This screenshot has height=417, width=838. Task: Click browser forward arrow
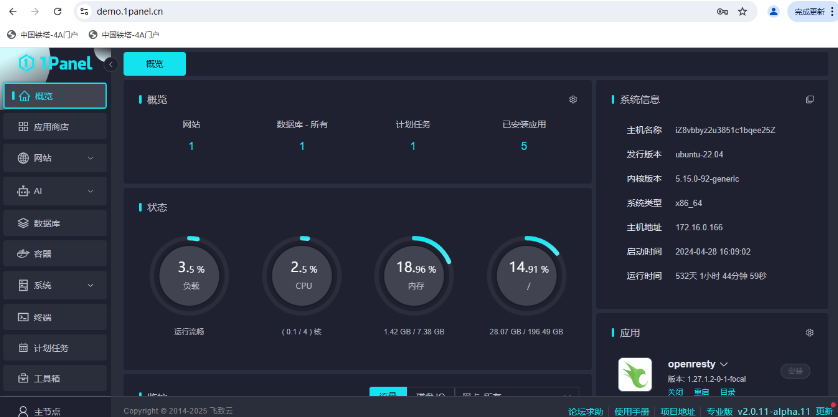(35, 12)
